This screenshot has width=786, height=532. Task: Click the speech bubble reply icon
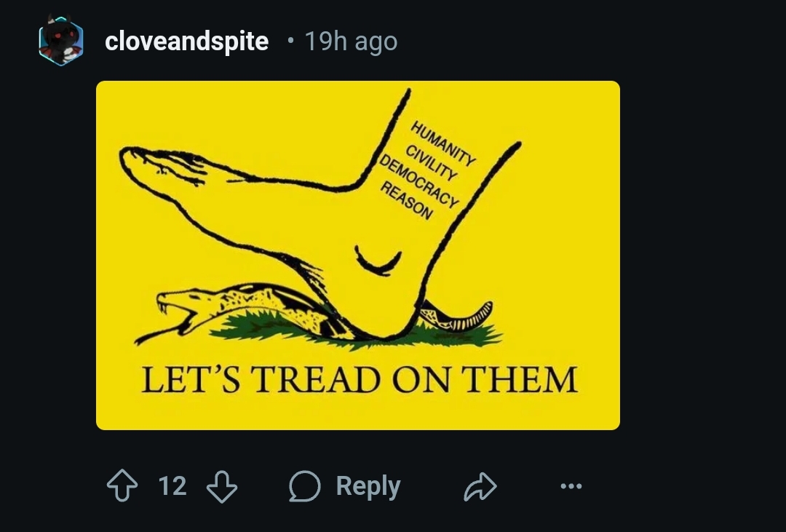[305, 486]
